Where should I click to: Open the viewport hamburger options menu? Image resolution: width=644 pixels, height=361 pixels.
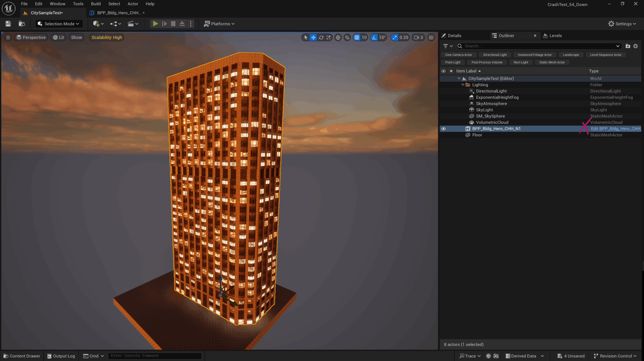click(8, 37)
